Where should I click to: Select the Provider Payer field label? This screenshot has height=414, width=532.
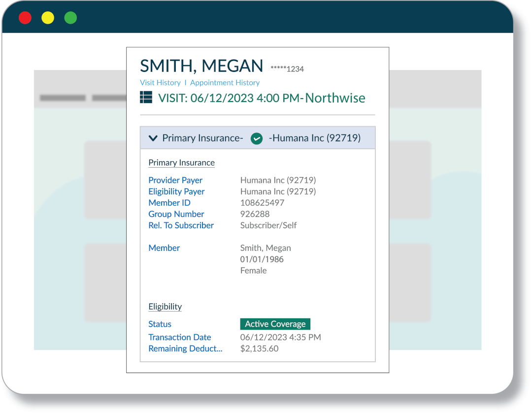coord(175,180)
